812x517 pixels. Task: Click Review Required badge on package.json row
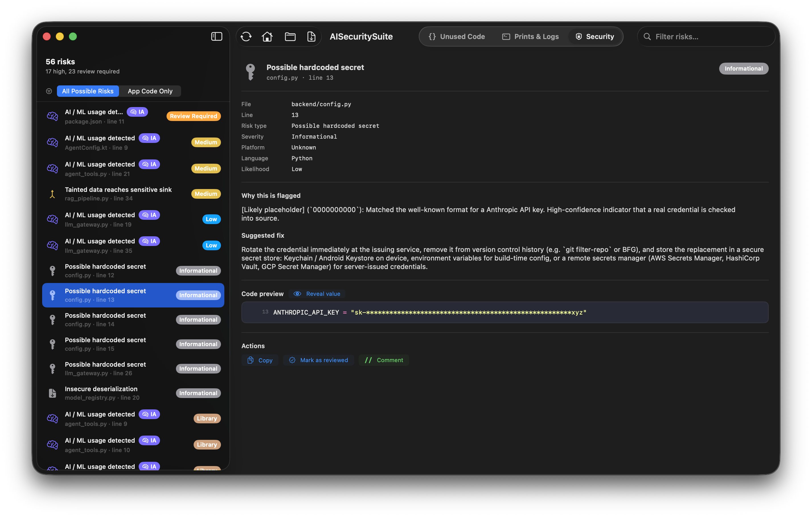(x=194, y=116)
